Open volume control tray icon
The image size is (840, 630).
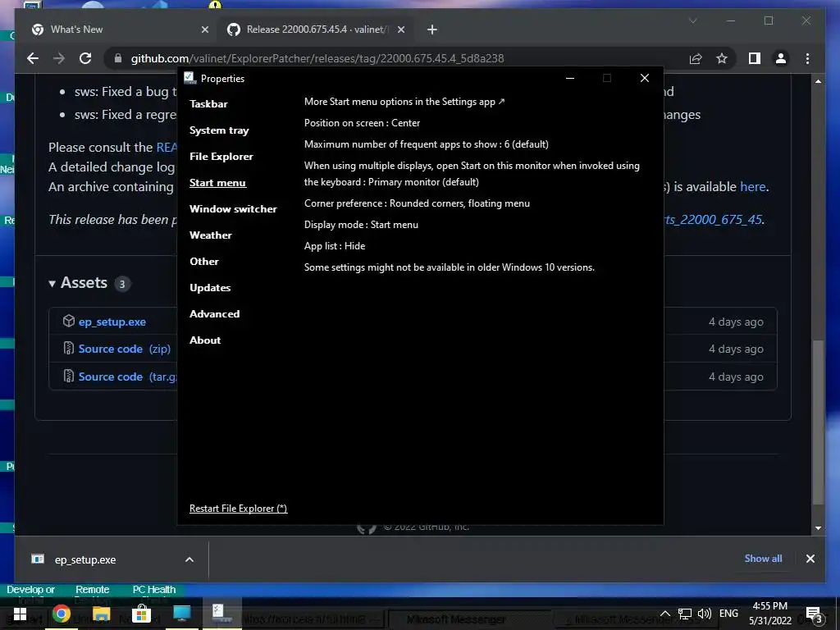coord(705,614)
